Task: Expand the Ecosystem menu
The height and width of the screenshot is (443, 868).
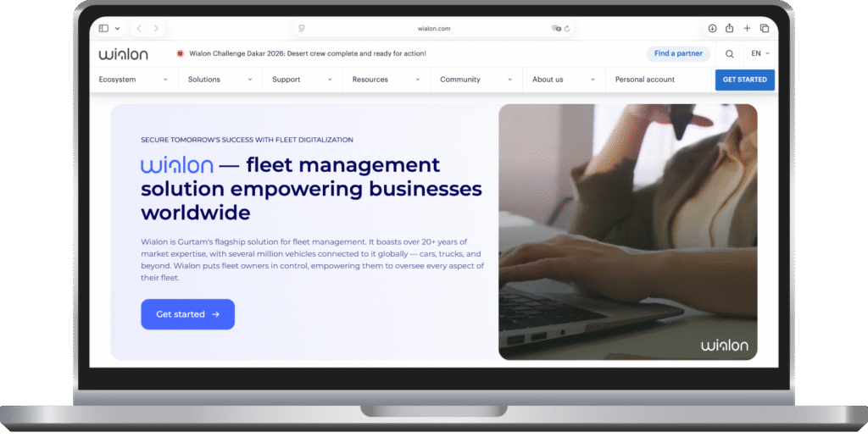Action: pos(134,80)
